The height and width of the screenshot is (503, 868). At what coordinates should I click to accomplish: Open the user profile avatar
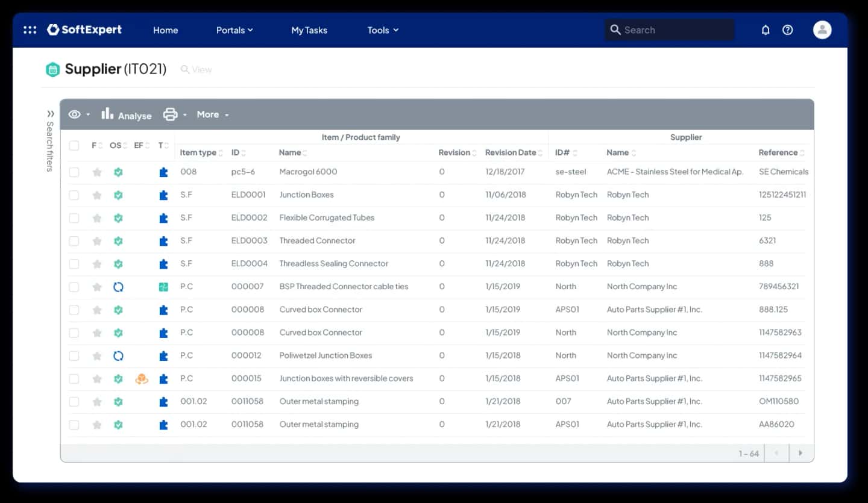click(822, 30)
